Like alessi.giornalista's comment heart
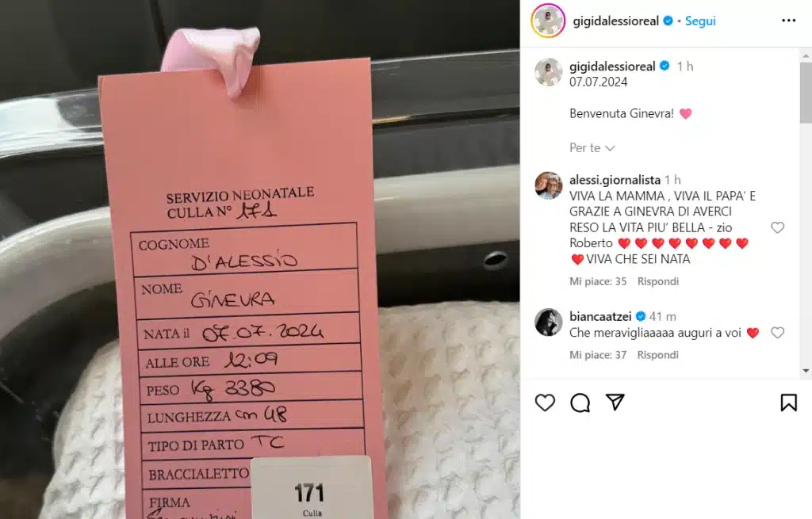Screen dimensions: 812x519 click(777, 227)
